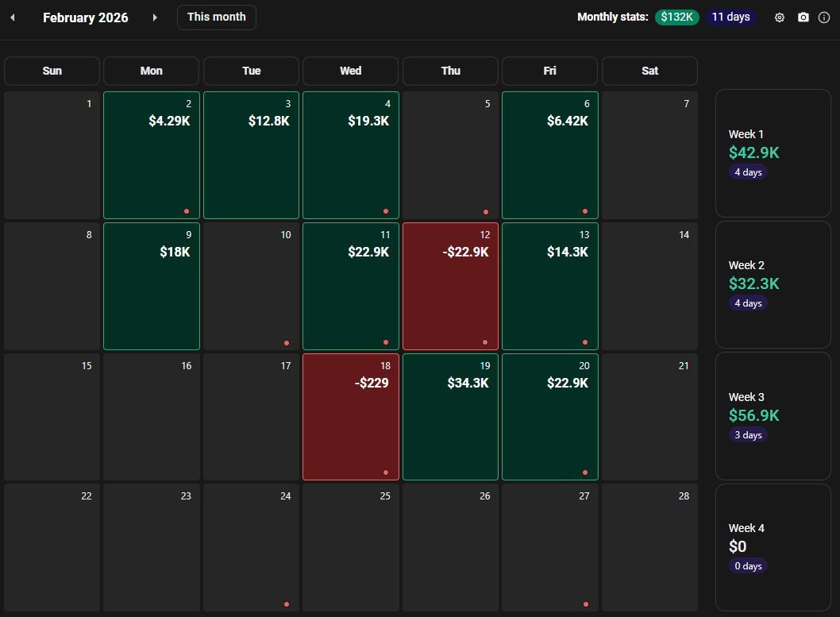Image resolution: width=840 pixels, height=617 pixels.
Task: Click red note dot on February 24
Action: point(287,604)
